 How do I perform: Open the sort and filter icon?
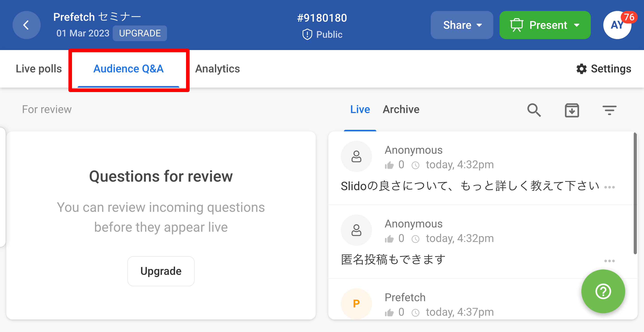pos(609,110)
